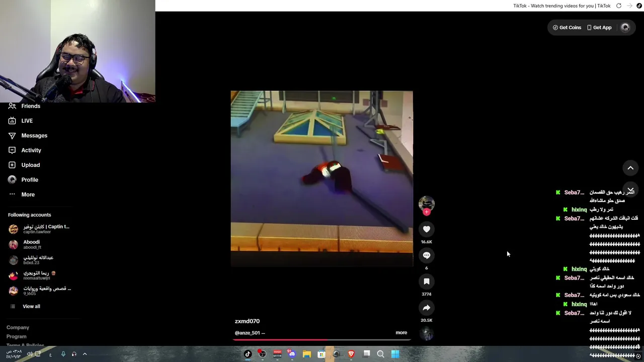Expand video caption with more
Viewport: 644px width, 362px height.
point(401,332)
